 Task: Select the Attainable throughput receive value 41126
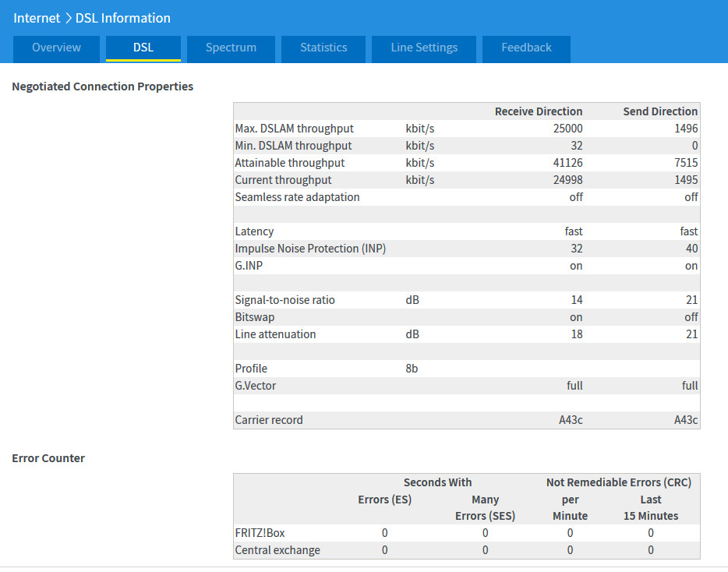click(565, 163)
